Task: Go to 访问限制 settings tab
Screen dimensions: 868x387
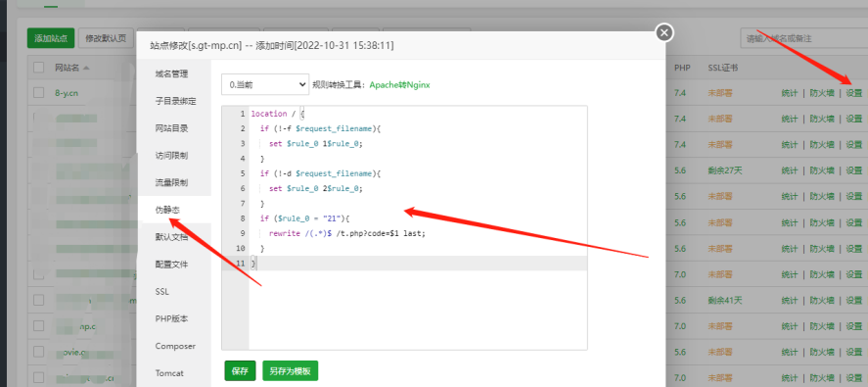Action: point(171,155)
